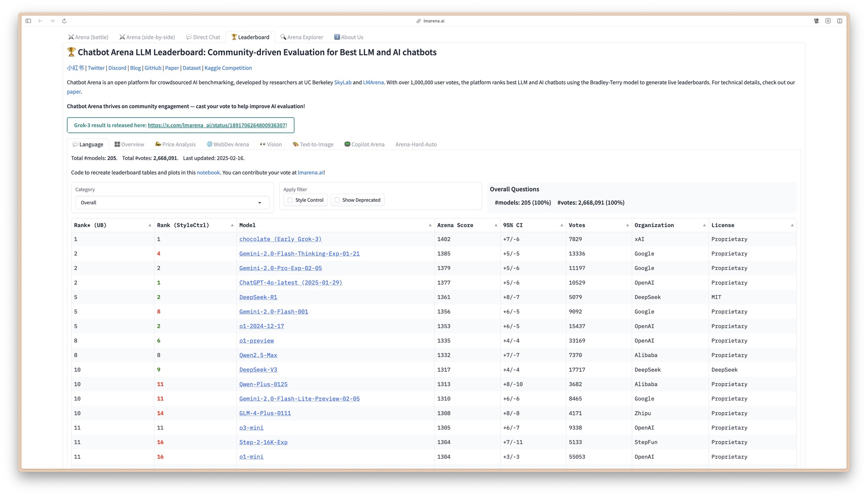Open Gemini-2.0-Flash-Thinking-Exp-01-21 model link
Screen dimensions: 868x496
(299, 254)
